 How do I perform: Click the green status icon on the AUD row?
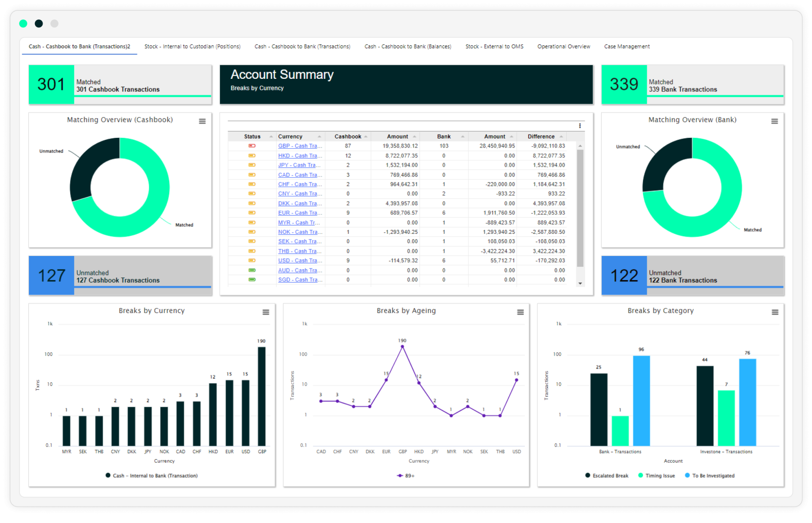[251, 270]
